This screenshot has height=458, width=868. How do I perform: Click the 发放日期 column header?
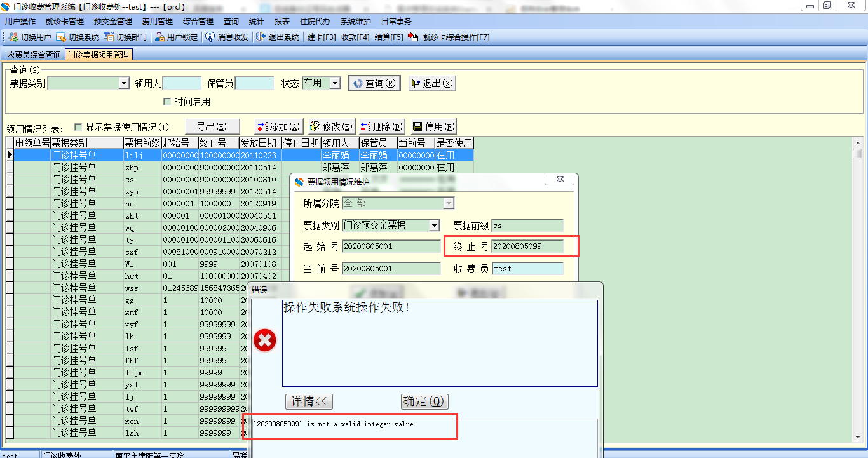click(260, 143)
